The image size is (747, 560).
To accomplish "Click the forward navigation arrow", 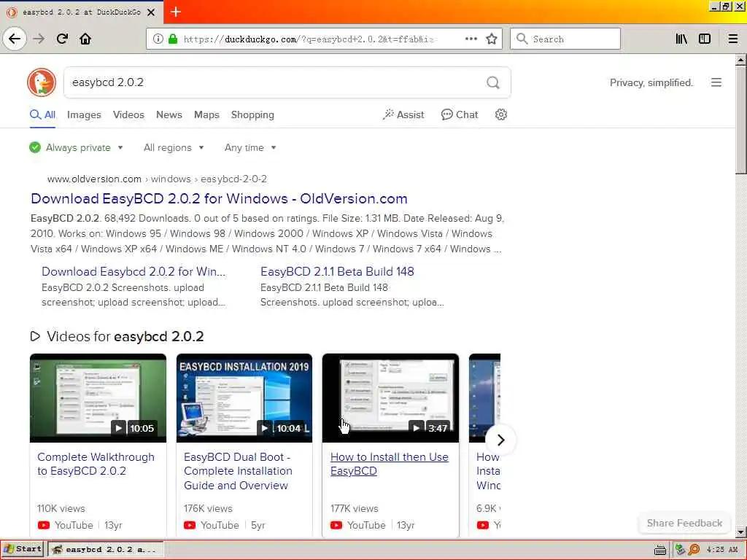I will coord(39,39).
